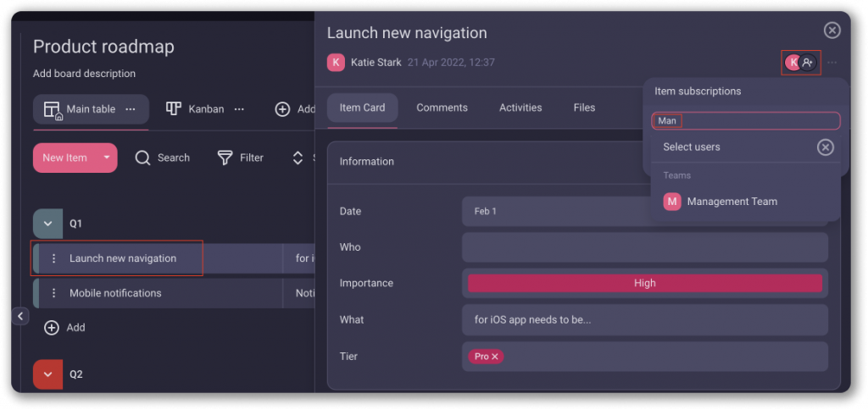Switch to the Activities tab
The width and height of the screenshot is (868, 410).
pos(520,108)
